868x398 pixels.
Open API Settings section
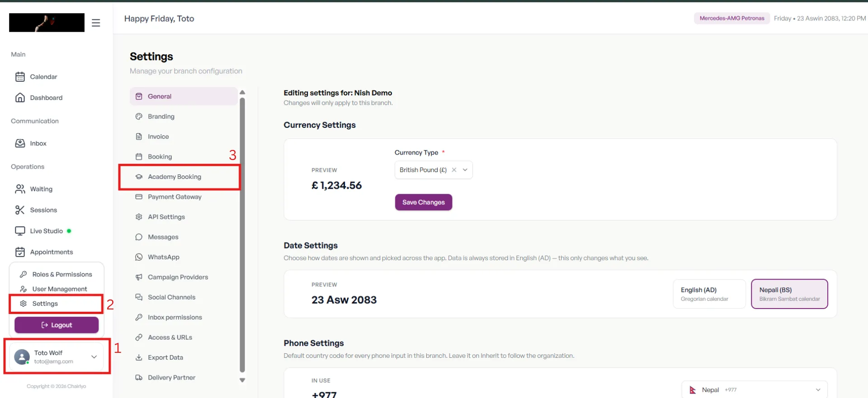click(x=184, y=217)
